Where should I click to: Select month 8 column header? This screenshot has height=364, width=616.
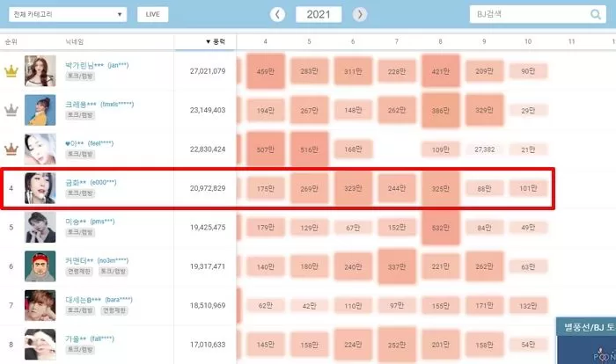click(440, 41)
